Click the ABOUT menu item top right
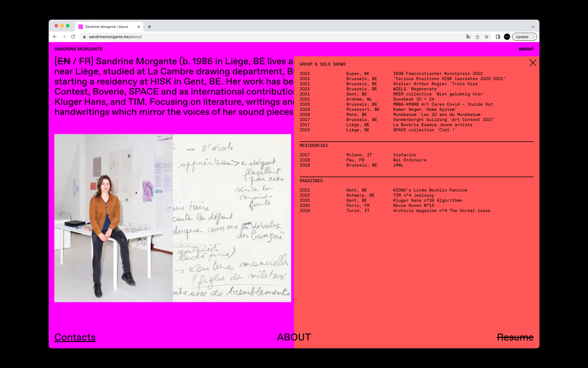 click(x=526, y=49)
